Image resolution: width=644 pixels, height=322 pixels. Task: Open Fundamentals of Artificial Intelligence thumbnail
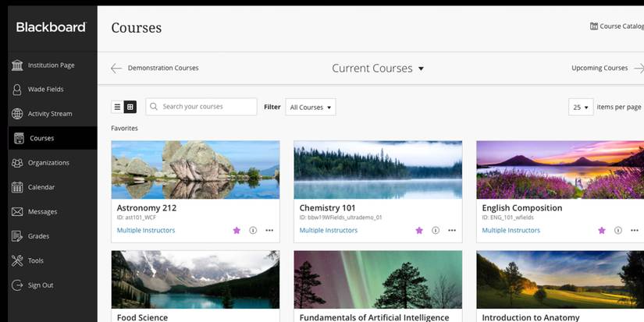[378, 280]
